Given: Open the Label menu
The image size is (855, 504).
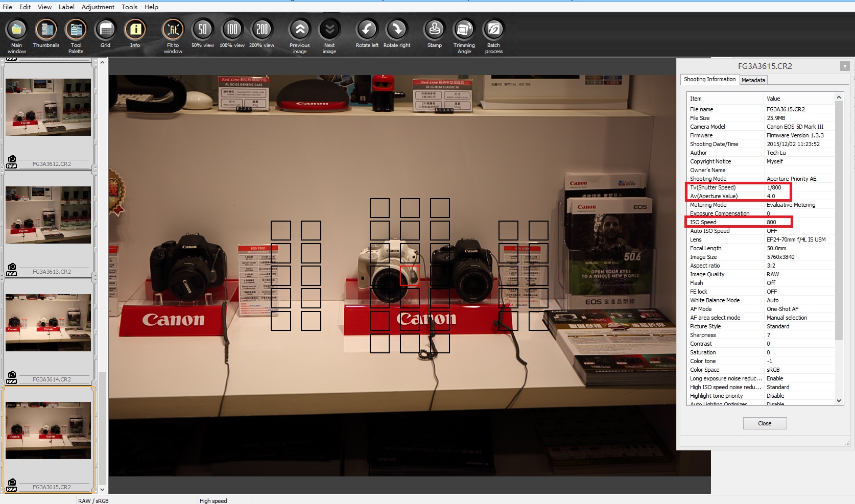Looking at the screenshot, I should point(66,7).
